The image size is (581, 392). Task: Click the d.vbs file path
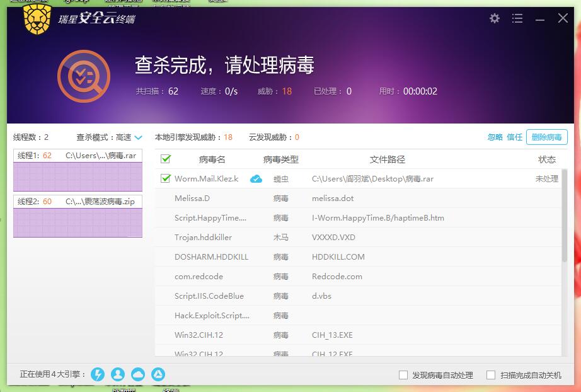(x=321, y=296)
